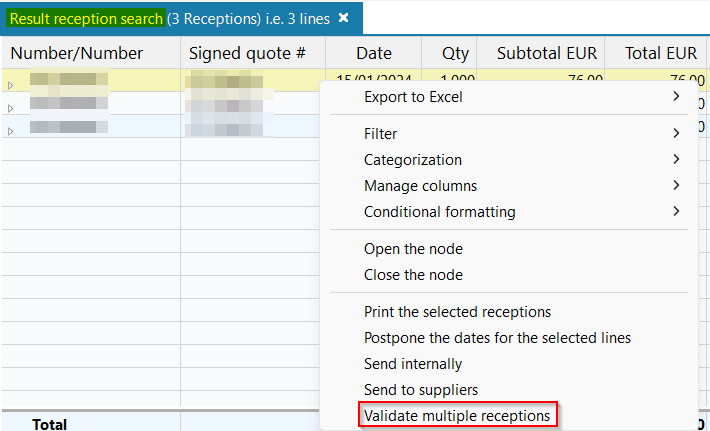710x431 pixels.
Task: Close the Result reception search tab
Action: click(343, 18)
